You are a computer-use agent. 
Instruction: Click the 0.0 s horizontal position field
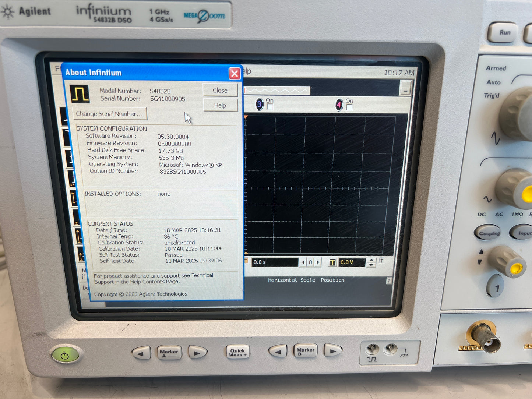click(275, 262)
